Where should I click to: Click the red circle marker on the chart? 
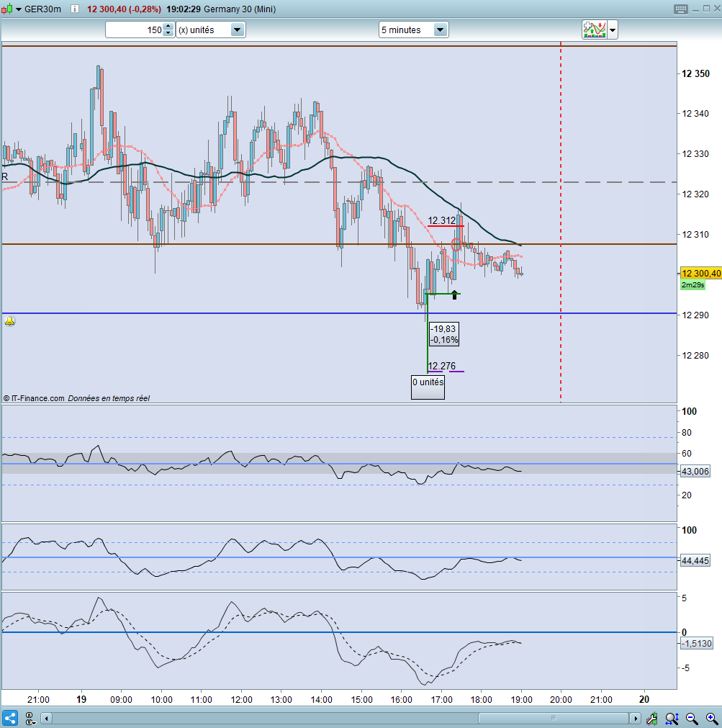point(456,245)
